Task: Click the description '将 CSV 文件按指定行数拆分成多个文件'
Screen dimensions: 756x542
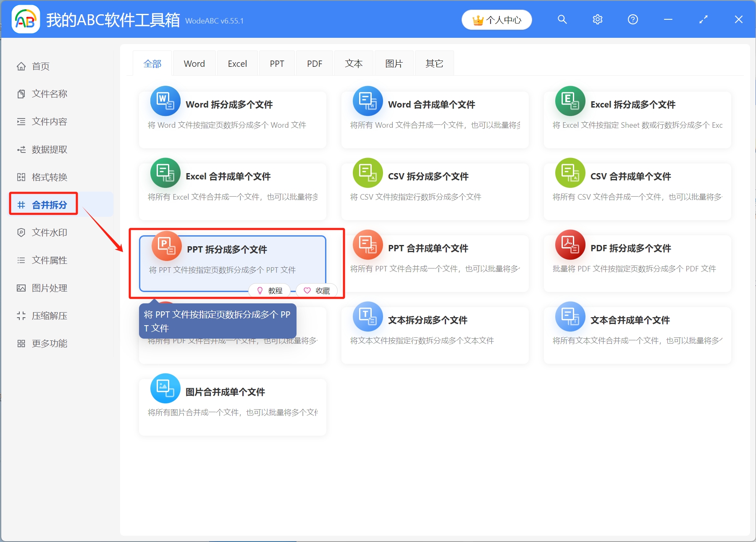Action: pos(416,197)
